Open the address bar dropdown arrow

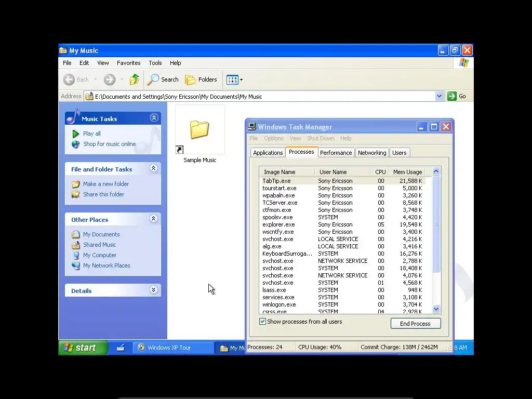[439, 96]
